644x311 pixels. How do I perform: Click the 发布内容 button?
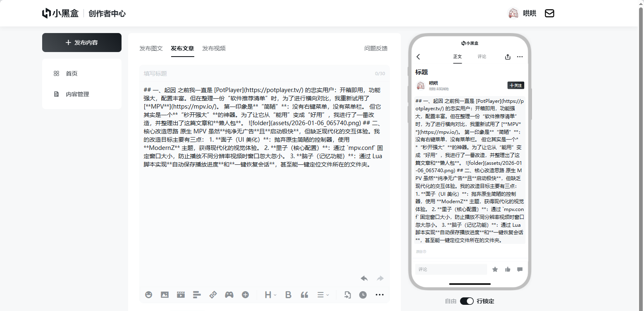coord(82,43)
